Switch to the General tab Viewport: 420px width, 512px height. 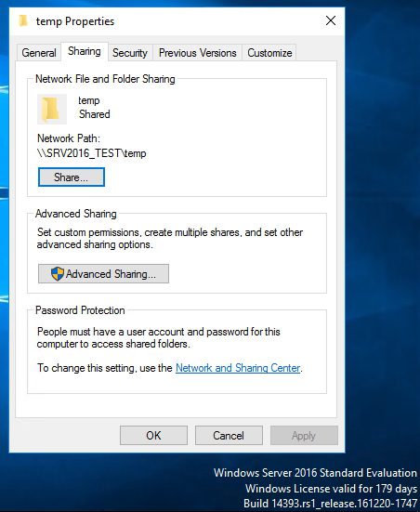click(x=39, y=53)
